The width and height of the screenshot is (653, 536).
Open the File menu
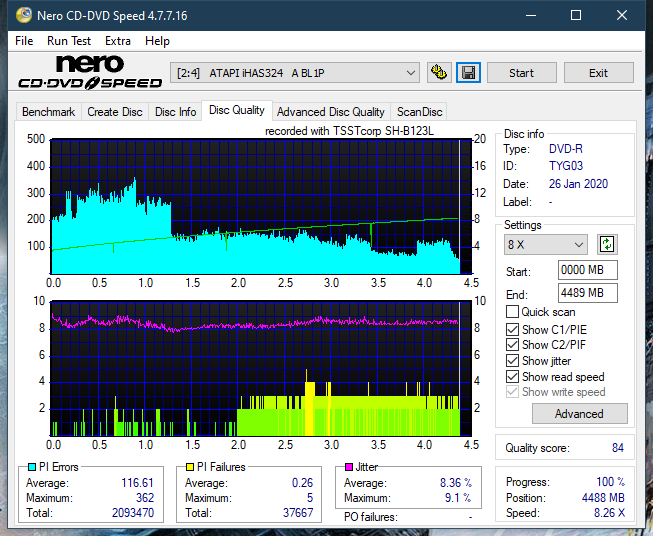coord(24,41)
